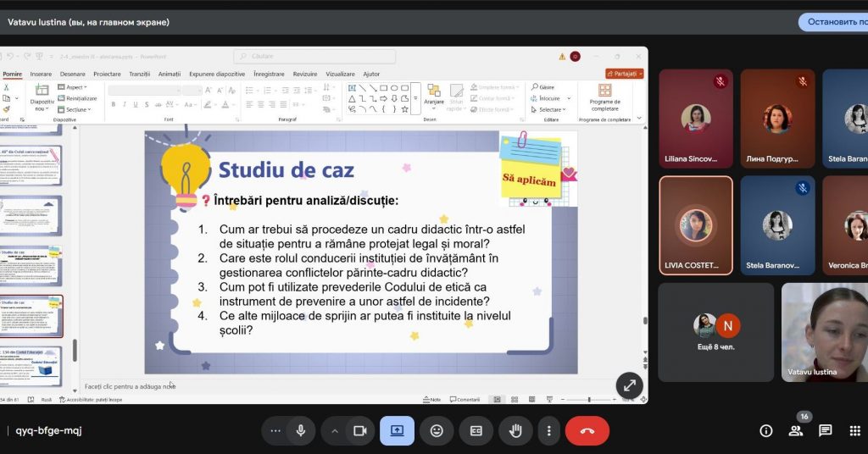Click the expand fullscreen icon on presentation
Viewport: 868px width, 454px height.
pyautogui.click(x=629, y=385)
